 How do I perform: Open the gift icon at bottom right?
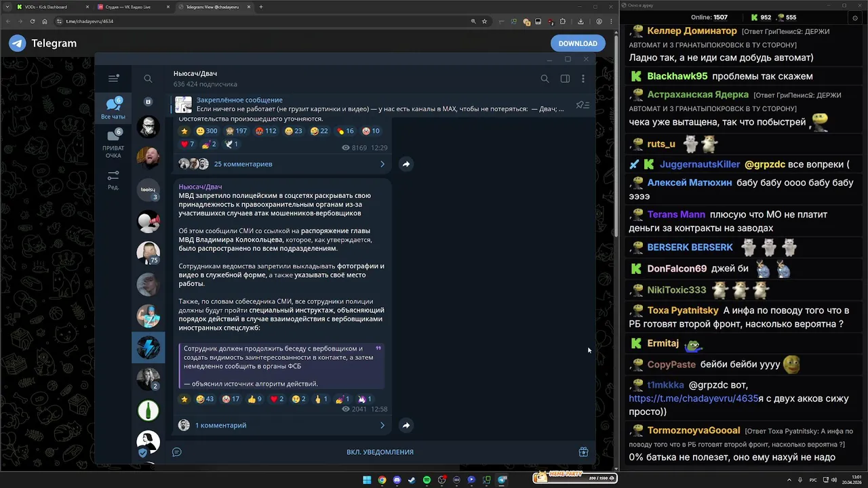tap(583, 452)
